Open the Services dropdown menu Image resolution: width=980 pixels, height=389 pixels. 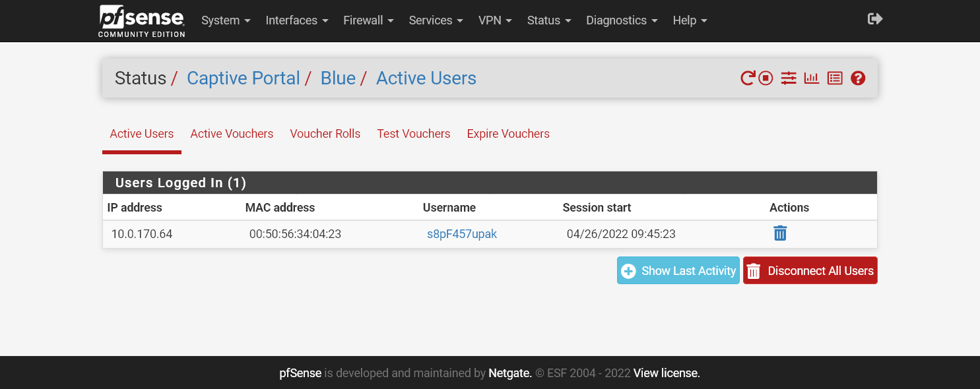tap(436, 20)
